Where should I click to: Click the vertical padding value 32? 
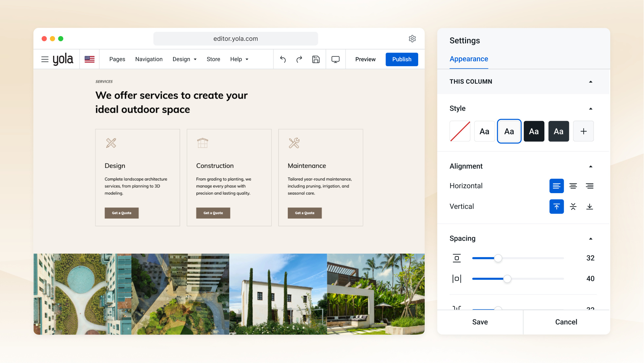point(590,258)
